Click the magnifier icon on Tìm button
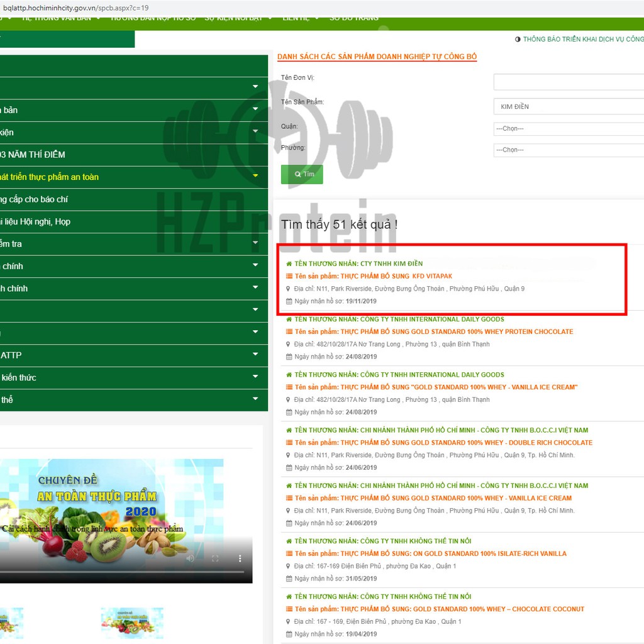The height and width of the screenshot is (644, 644). click(297, 174)
